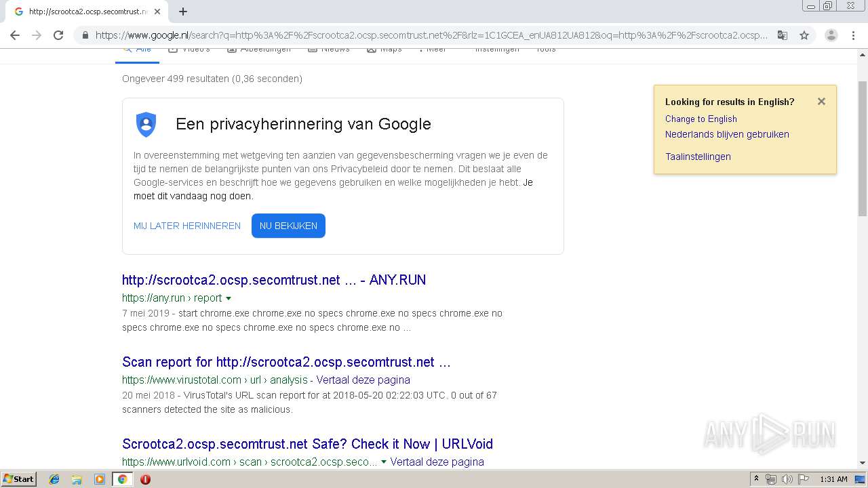Open the ANY.RUN search result title
868x488 pixels.
pyautogui.click(x=274, y=280)
